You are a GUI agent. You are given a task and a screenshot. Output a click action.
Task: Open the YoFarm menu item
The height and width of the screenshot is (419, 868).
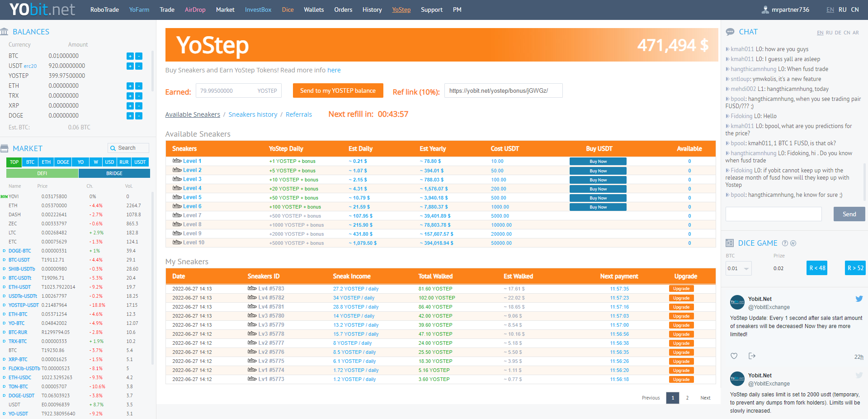139,10
